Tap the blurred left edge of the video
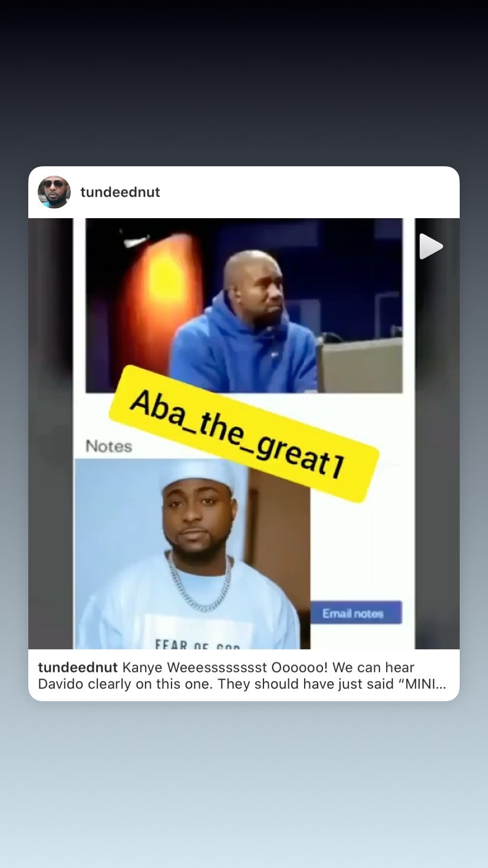Image resolution: width=488 pixels, height=868 pixels. tap(51, 433)
